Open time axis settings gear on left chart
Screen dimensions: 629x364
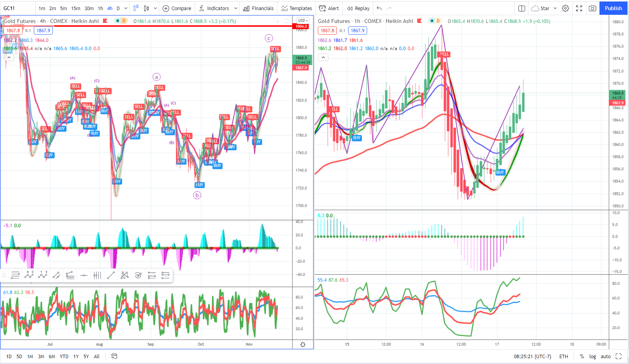tap(303, 345)
